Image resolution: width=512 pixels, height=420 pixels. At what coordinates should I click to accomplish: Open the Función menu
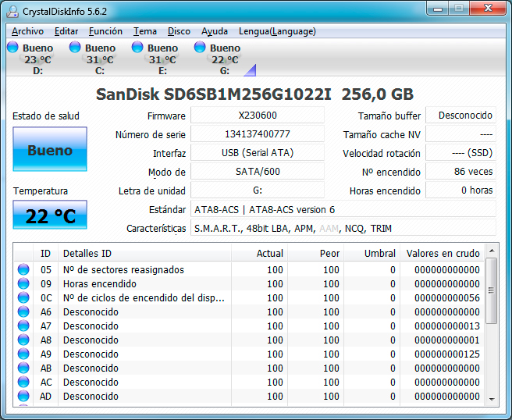(105, 31)
